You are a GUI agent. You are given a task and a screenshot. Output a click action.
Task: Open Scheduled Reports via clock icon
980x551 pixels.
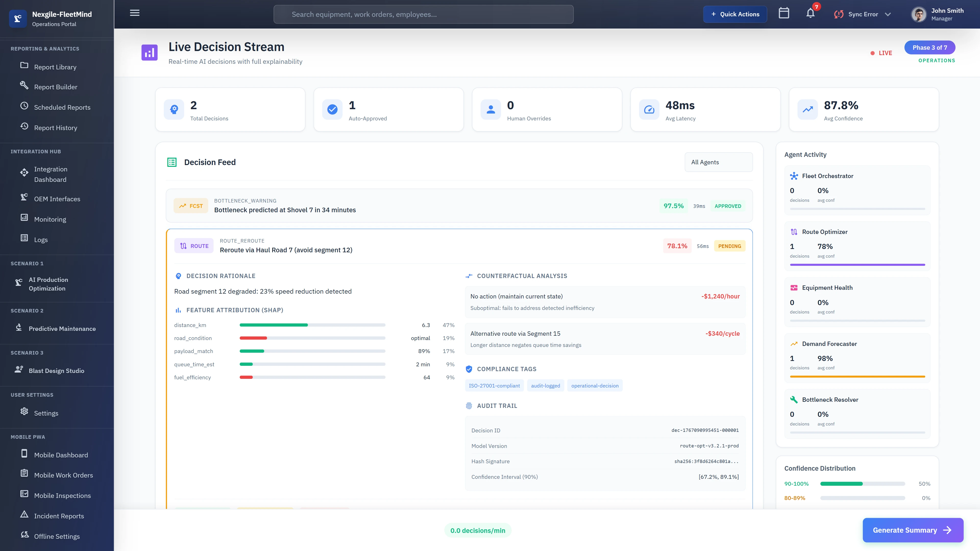(x=24, y=107)
